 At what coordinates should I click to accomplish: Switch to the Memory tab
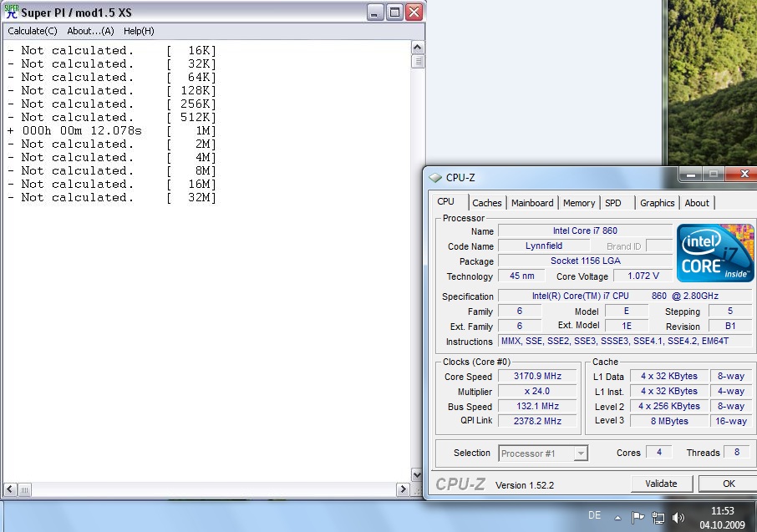579,203
